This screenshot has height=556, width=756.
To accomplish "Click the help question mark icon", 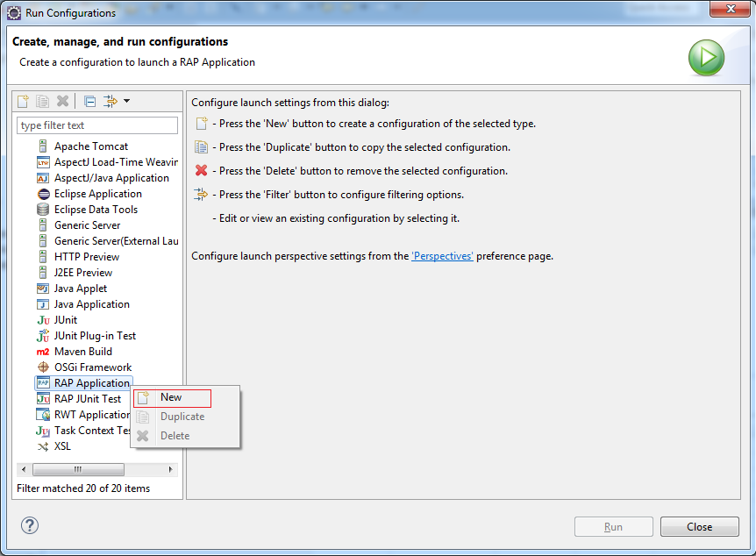I will coord(30,525).
